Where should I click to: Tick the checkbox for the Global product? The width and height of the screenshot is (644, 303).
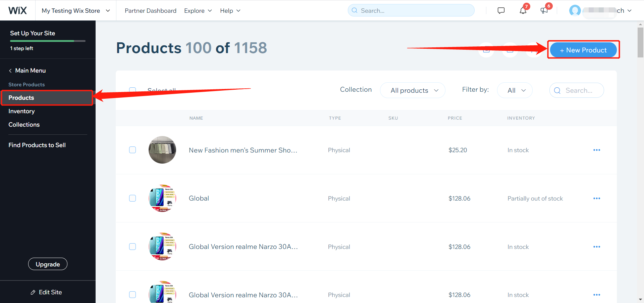click(132, 198)
